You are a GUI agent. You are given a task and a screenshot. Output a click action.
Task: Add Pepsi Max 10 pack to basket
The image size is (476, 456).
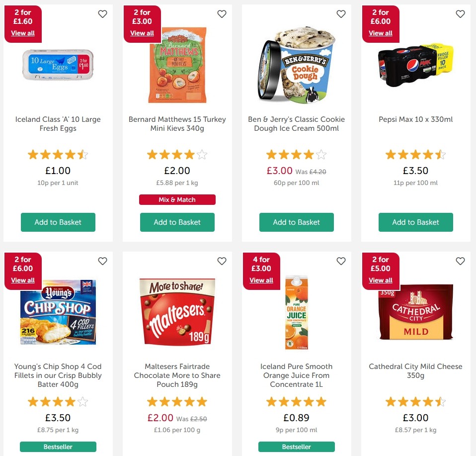(415, 222)
